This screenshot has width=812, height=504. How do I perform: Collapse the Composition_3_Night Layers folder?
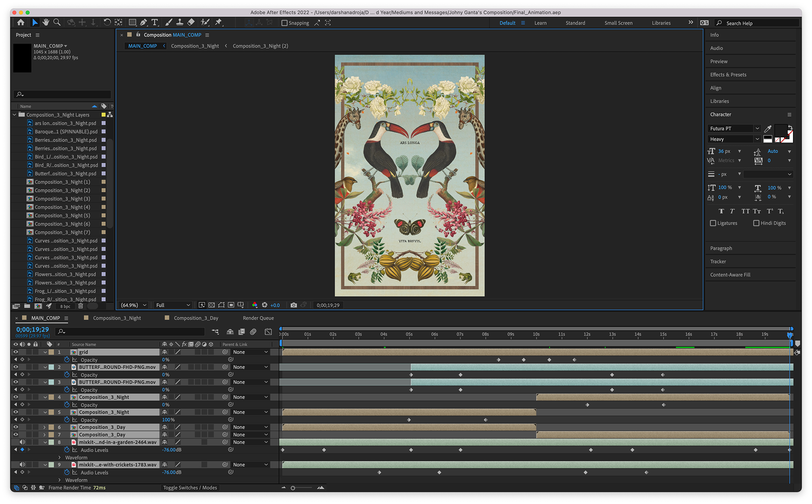pyautogui.click(x=14, y=115)
